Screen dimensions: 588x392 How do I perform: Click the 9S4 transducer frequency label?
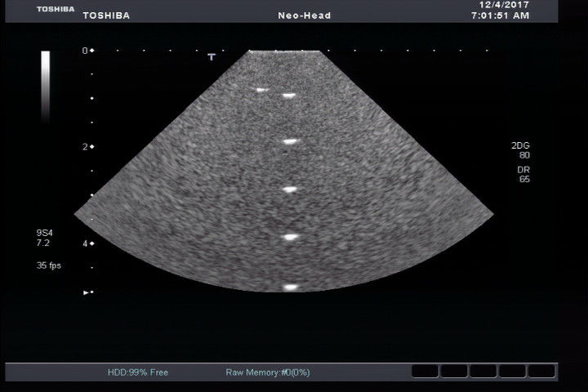click(44, 238)
